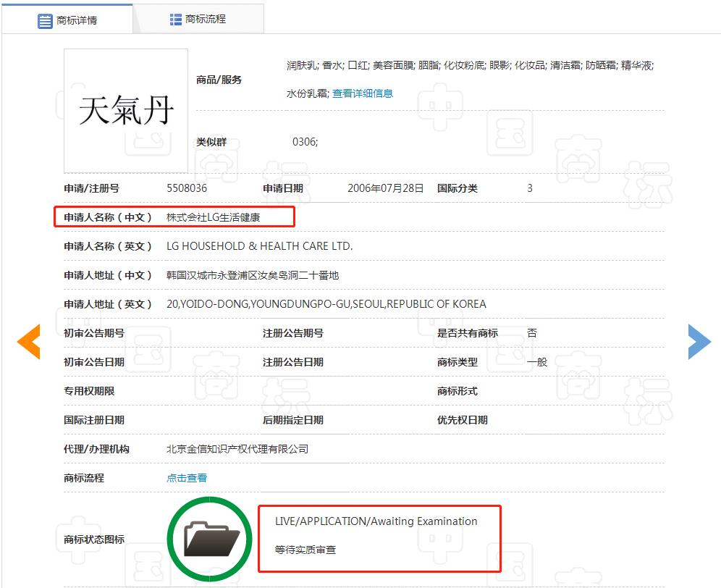Go to next trademark with blue arrow
Viewport: 721px width, 588px height.
pos(699,342)
